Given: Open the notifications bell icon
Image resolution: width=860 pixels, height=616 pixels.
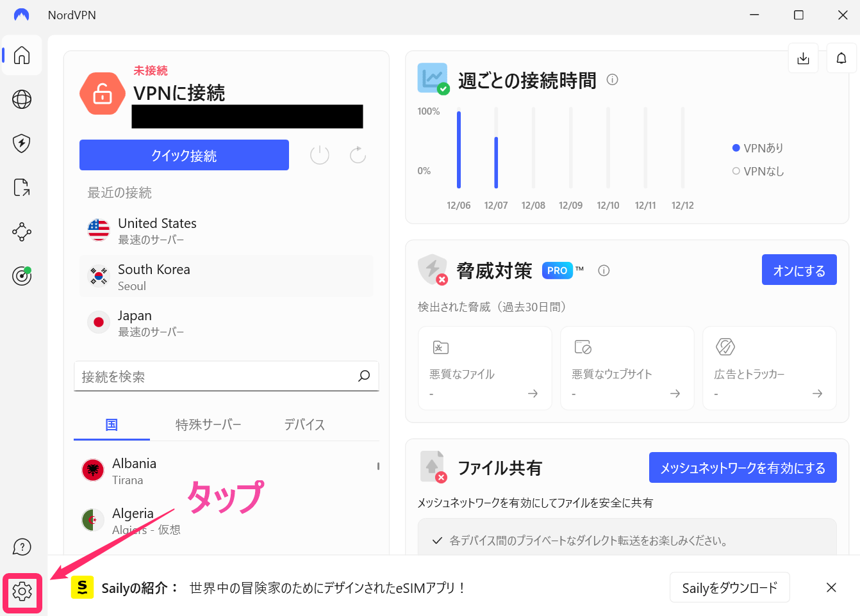Looking at the screenshot, I should 841,58.
